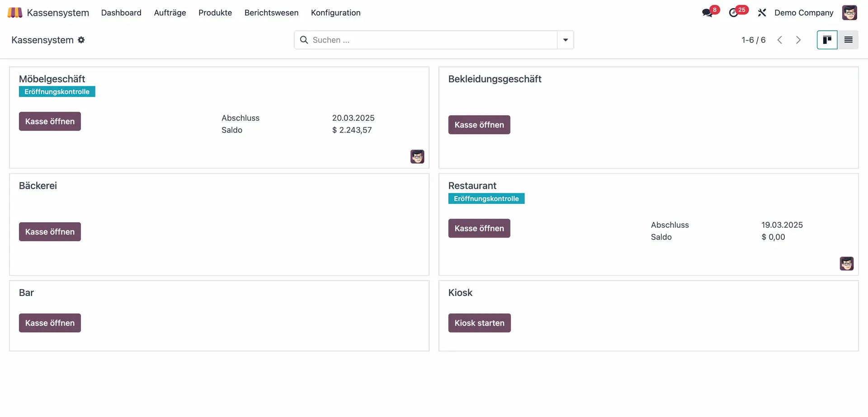Viewport: 868px width, 417px height.
Task: Open the Aufträge menu
Action: click(x=170, y=13)
